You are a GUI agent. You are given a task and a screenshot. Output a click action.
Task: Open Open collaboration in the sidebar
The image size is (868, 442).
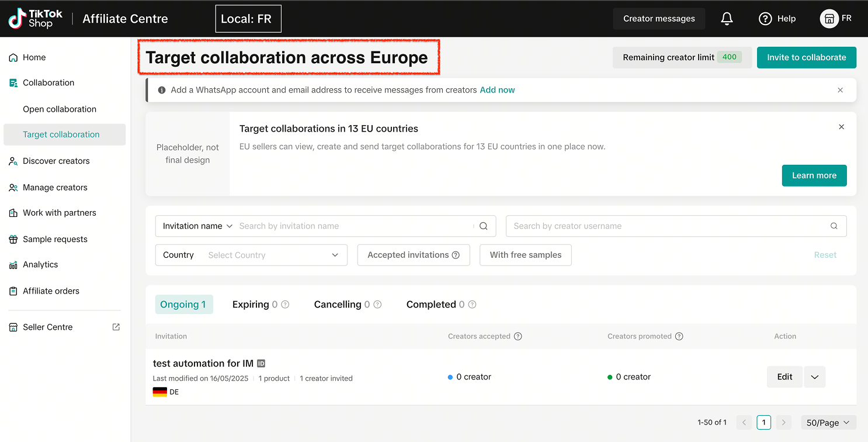pyautogui.click(x=60, y=109)
